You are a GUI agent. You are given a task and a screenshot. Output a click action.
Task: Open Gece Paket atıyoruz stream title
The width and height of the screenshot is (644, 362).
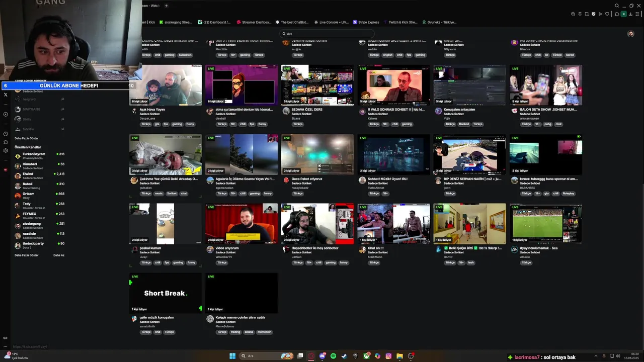307,178
